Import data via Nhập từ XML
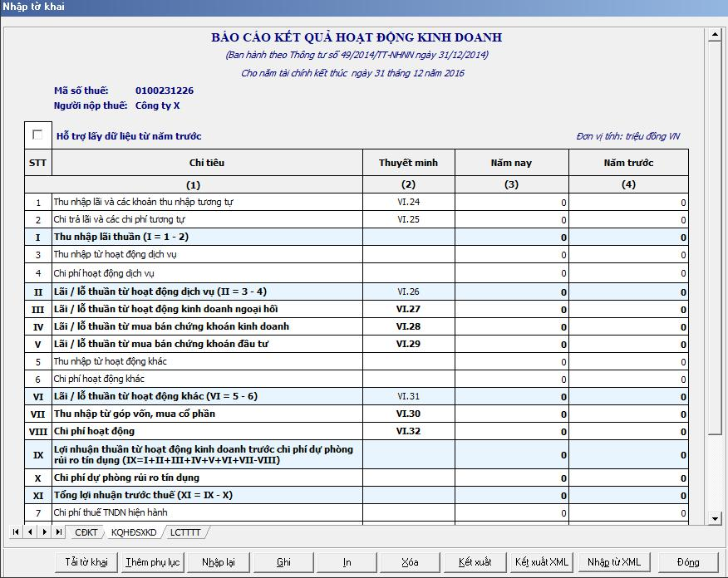The height and width of the screenshot is (578, 728). (613, 562)
